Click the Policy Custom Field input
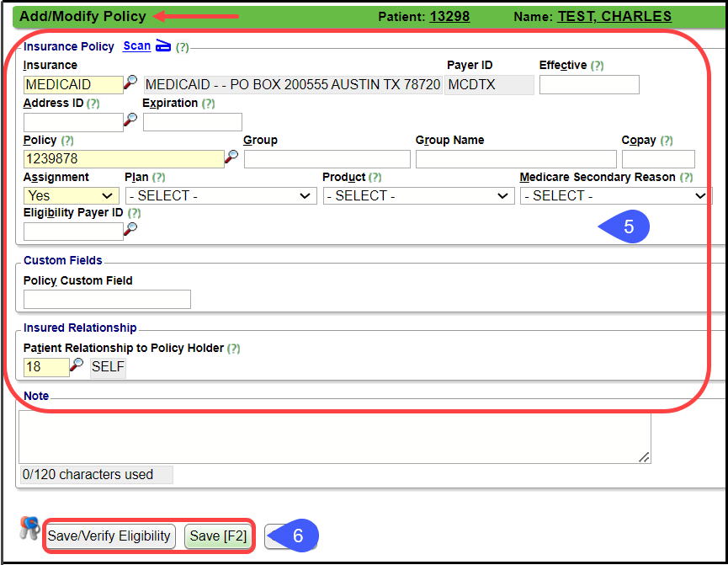The width and height of the screenshot is (728, 565). point(107,299)
